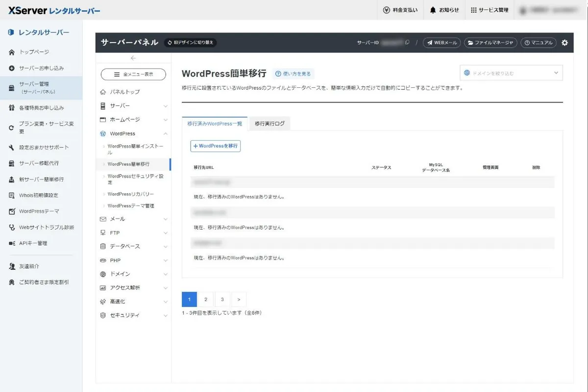Click the ステータス column header
This screenshot has height=392, width=588.
(x=381, y=168)
